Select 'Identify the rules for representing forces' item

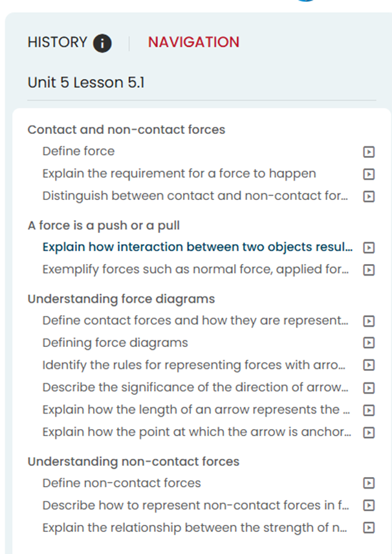193,365
